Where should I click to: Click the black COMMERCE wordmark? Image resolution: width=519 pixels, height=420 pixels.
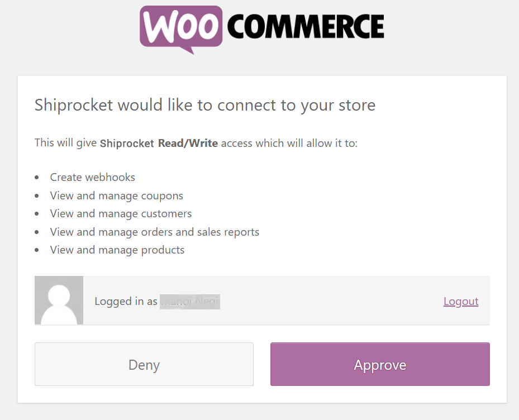coord(306,26)
